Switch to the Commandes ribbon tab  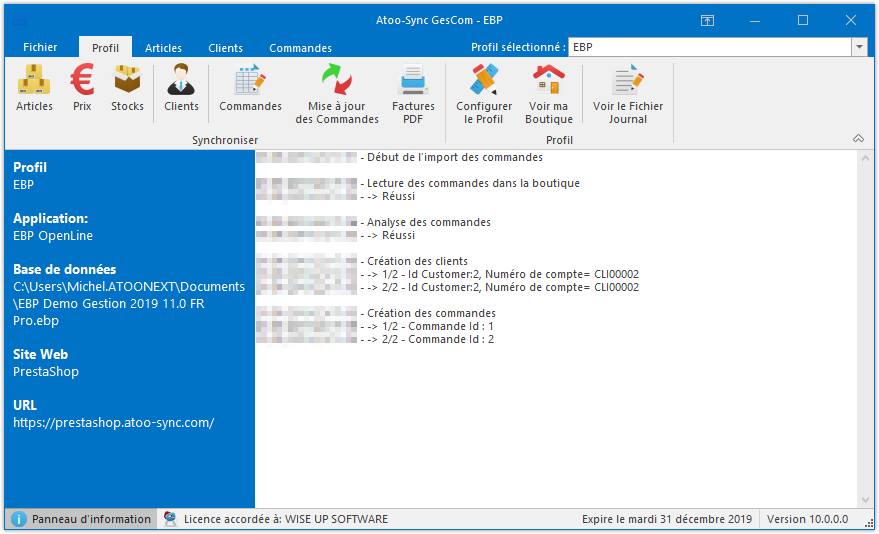300,48
